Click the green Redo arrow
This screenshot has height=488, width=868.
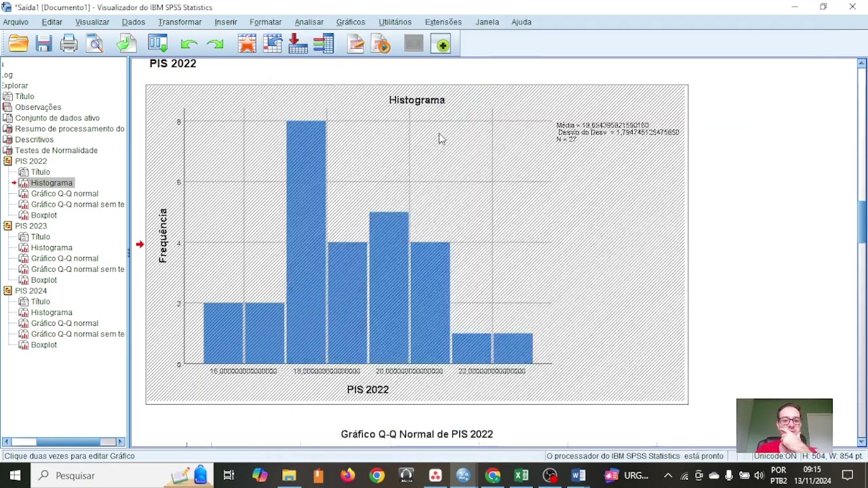215,45
